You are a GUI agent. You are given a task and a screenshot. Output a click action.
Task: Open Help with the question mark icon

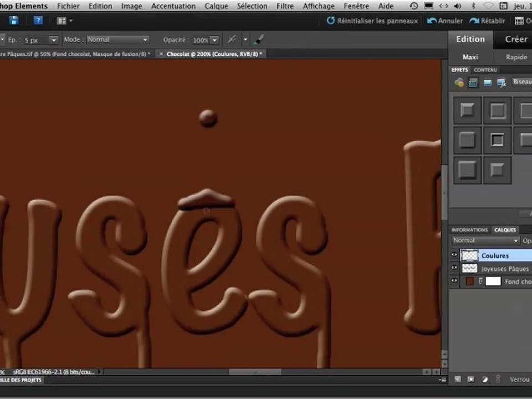point(38,21)
